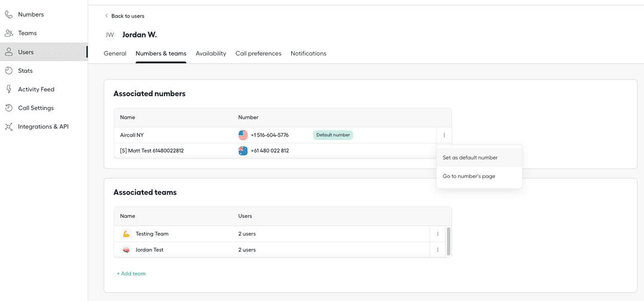This screenshot has height=301, width=644.
Task: Click the Numbers phone icon in sidebar
Action: (x=9, y=14)
